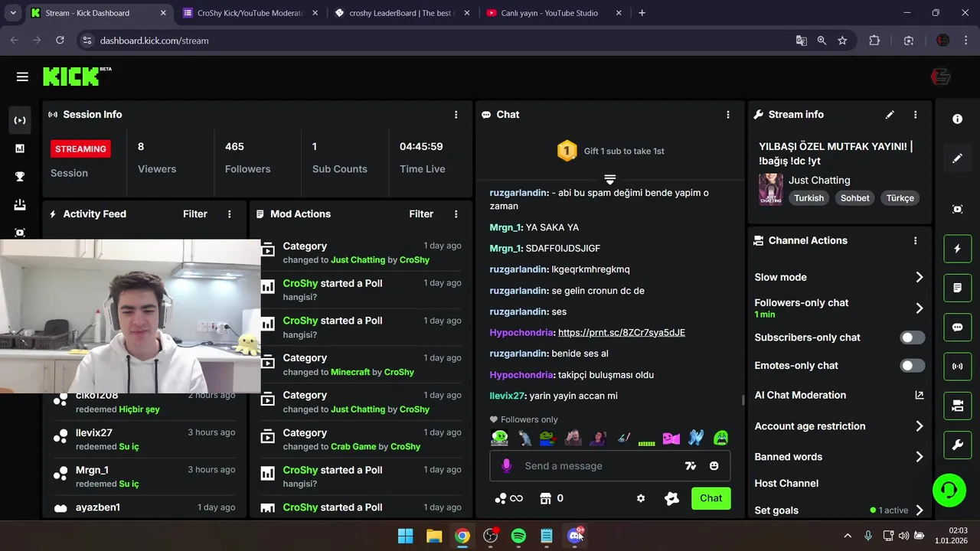Open a new browser tab
The width and height of the screenshot is (980, 551).
642,13
